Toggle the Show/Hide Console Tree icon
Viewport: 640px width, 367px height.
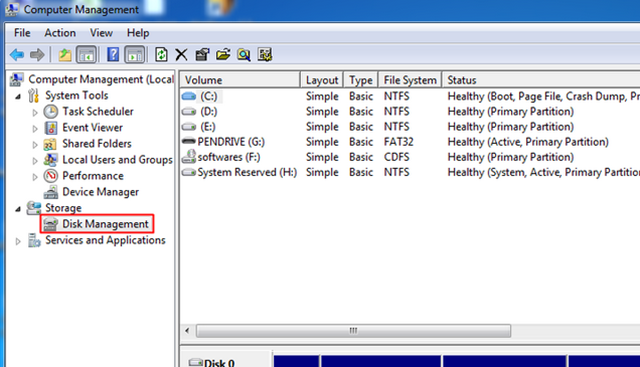pyautogui.click(x=86, y=54)
